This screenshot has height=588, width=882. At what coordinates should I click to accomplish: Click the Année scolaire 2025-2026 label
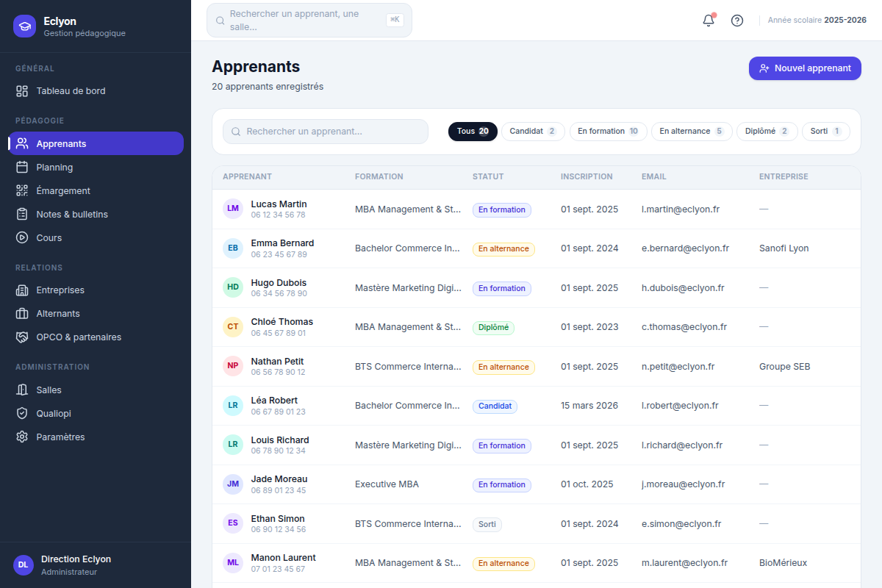(817, 21)
